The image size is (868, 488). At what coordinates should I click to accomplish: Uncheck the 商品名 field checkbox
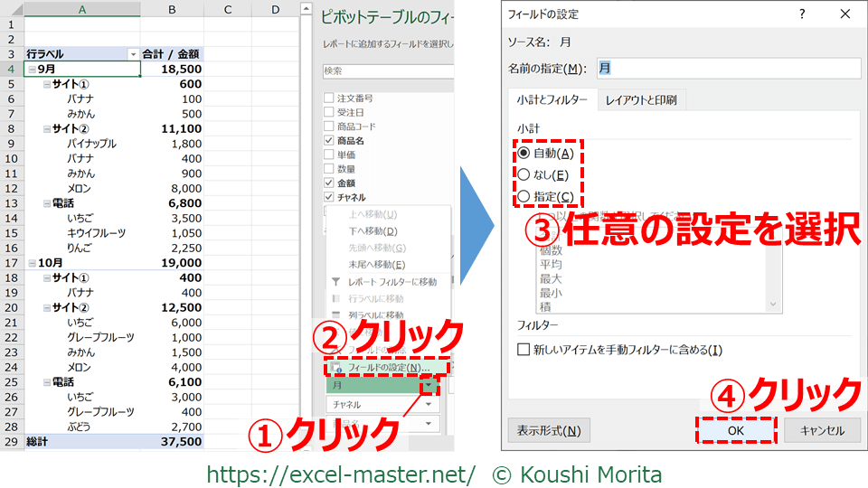coord(329,141)
